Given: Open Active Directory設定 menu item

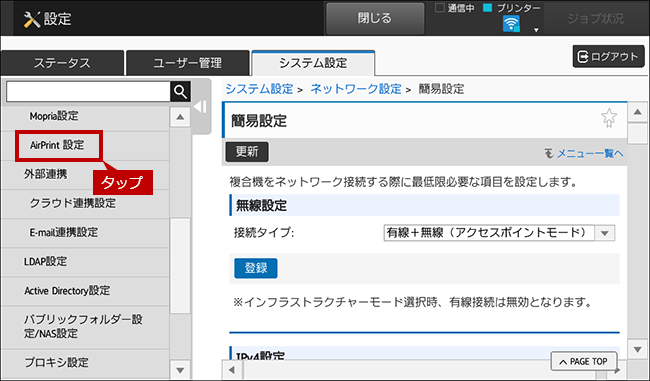Looking at the screenshot, I should point(85,291).
